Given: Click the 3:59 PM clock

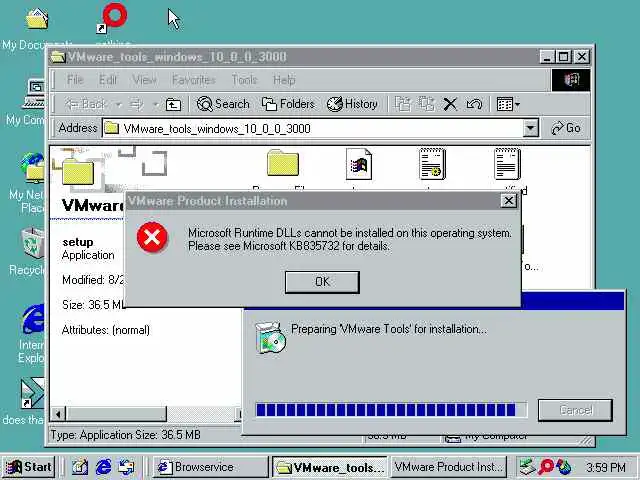Looking at the screenshot, I should (606, 467).
